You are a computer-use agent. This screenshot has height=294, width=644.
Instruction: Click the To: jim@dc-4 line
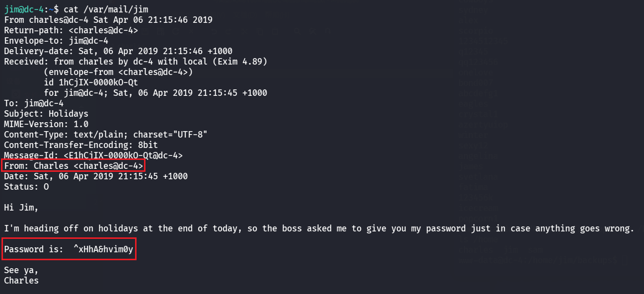tap(34, 103)
